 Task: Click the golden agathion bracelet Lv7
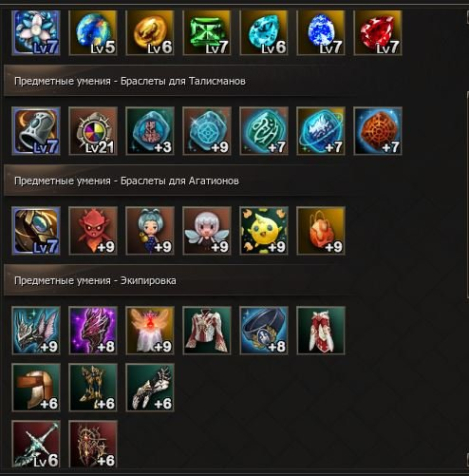click(36, 231)
